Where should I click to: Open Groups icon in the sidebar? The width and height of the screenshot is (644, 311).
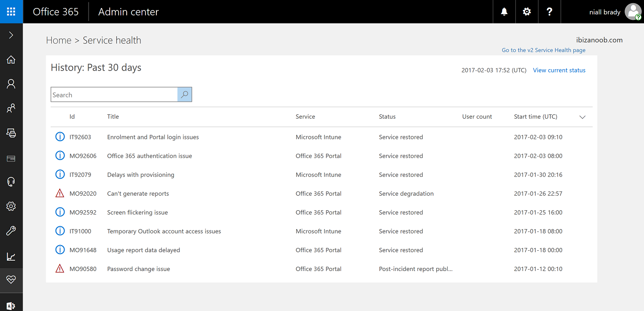[11, 108]
